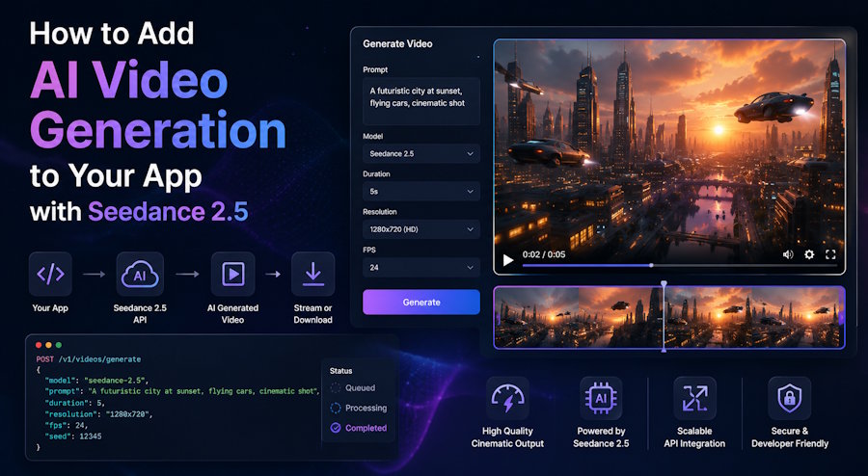Select the Completed status checkmark
Screen dimensions: 868x476
336,428
